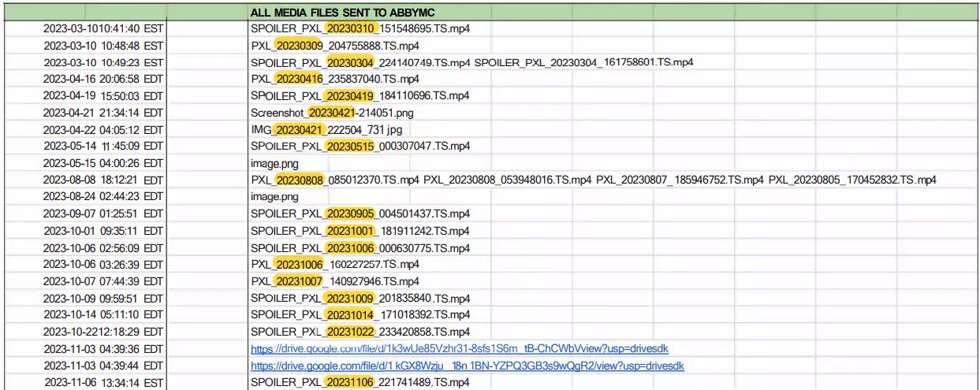The image size is (980, 390).
Task: Click timestamp 2023-10-22 12:18:29 EDT
Action: tap(103, 332)
